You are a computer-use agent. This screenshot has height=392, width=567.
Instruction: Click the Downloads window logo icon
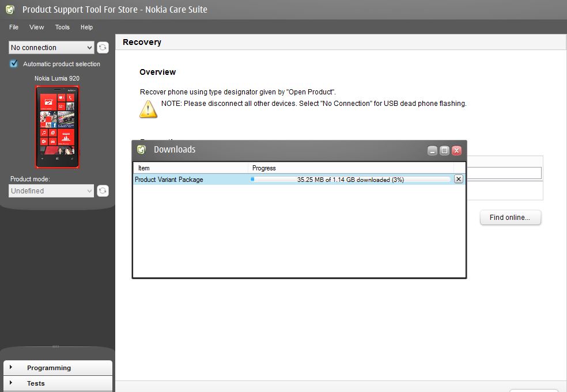pyautogui.click(x=141, y=150)
